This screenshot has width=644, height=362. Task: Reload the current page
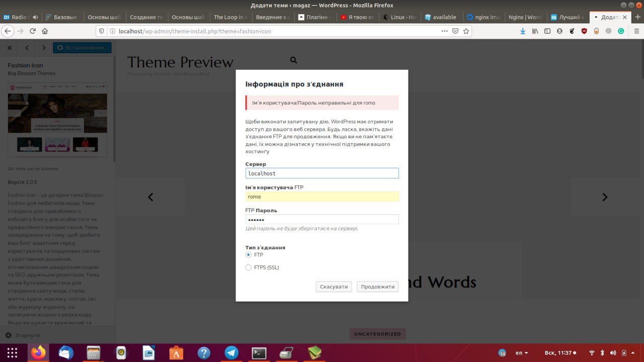click(x=33, y=31)
